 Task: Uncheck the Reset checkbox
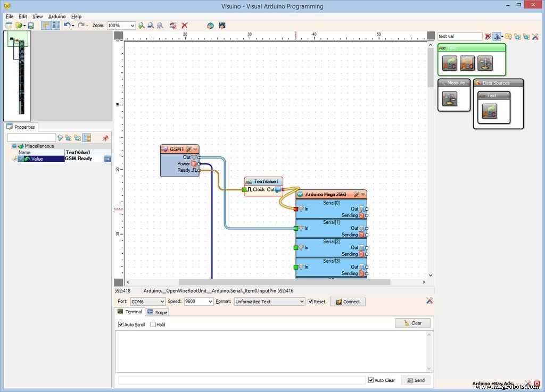pyautogui.click(x=310, y=302)
